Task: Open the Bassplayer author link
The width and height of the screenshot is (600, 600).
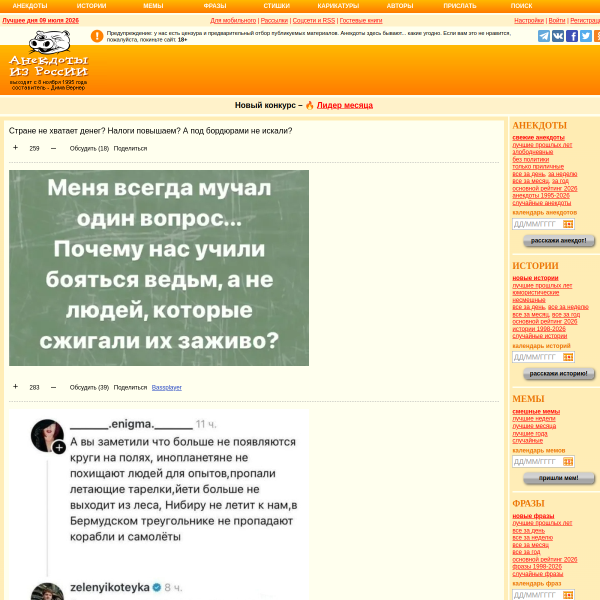Action: (x=166, y=388)
